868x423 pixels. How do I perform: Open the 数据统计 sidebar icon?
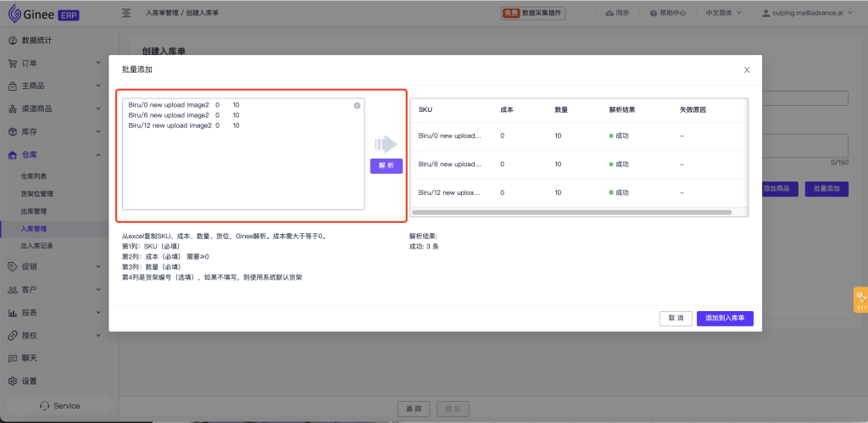(13, 40)
